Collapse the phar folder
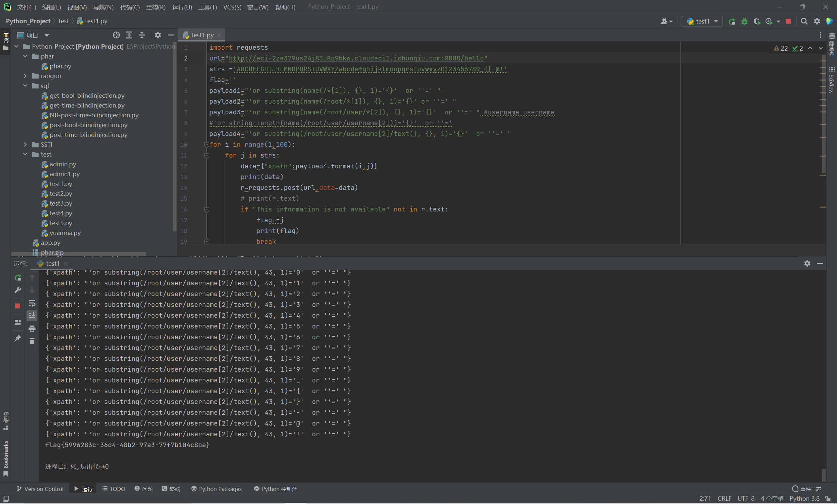The height and width of the screenshot is (504, 837). point(26,56)
